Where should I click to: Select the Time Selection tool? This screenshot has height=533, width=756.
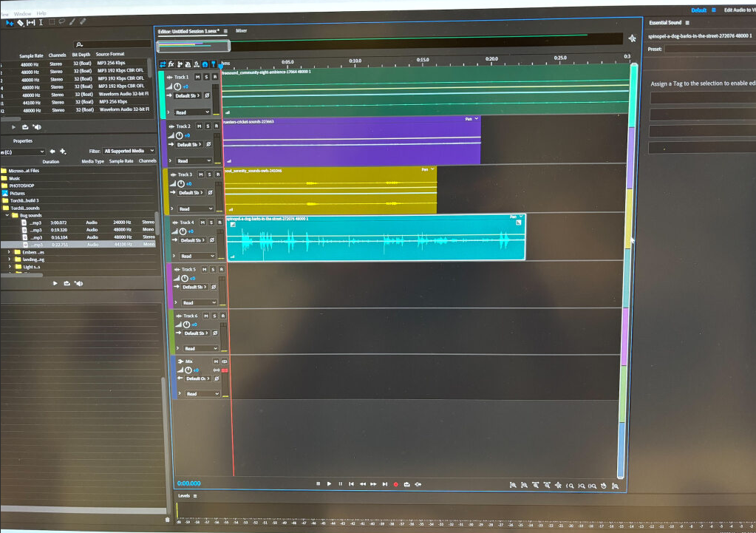(x=41, y=22)
